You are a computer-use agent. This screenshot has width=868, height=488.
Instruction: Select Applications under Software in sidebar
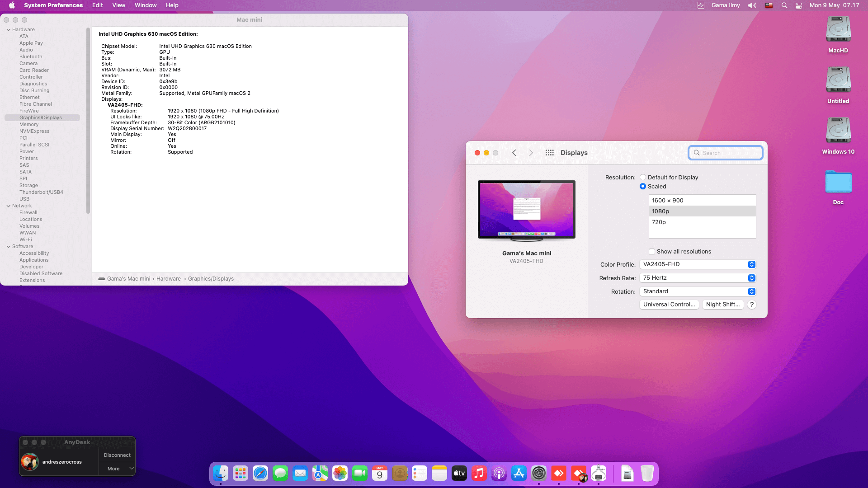pos(34,260)
